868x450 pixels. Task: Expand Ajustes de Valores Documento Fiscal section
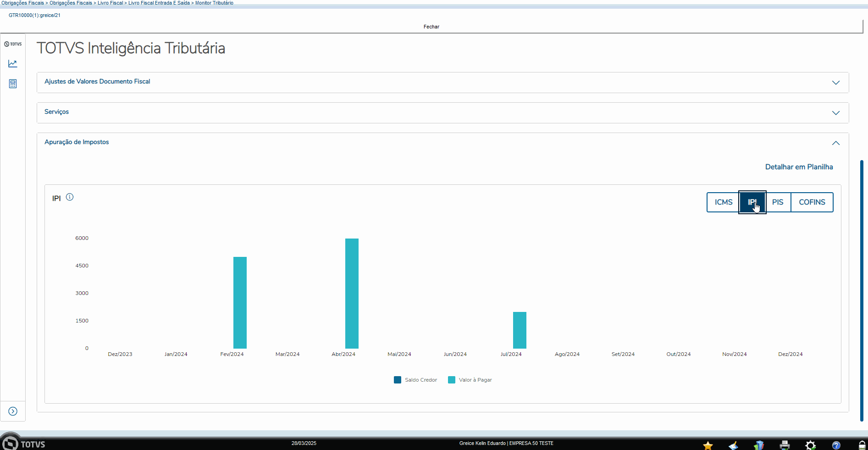[836, 83]
